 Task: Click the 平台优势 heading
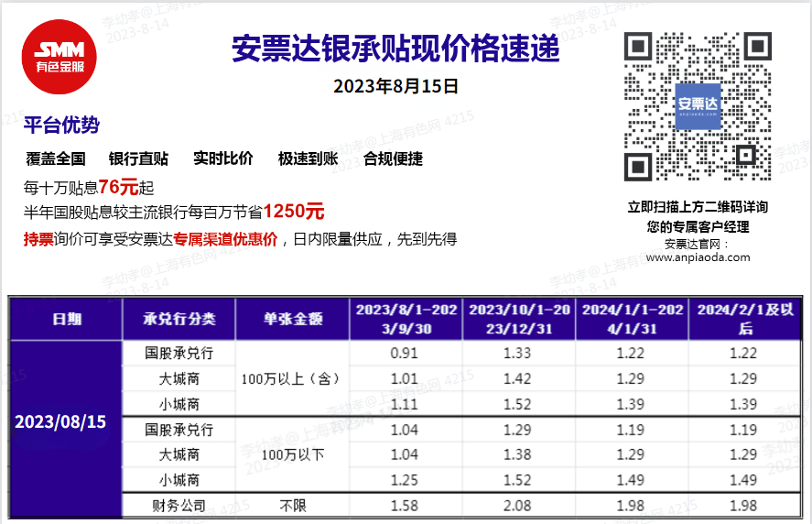(61, 125)
